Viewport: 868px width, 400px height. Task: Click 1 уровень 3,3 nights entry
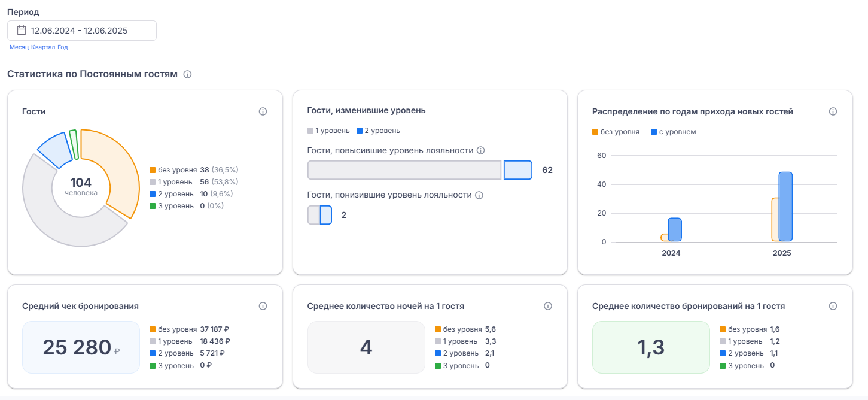tap(465, 341)
